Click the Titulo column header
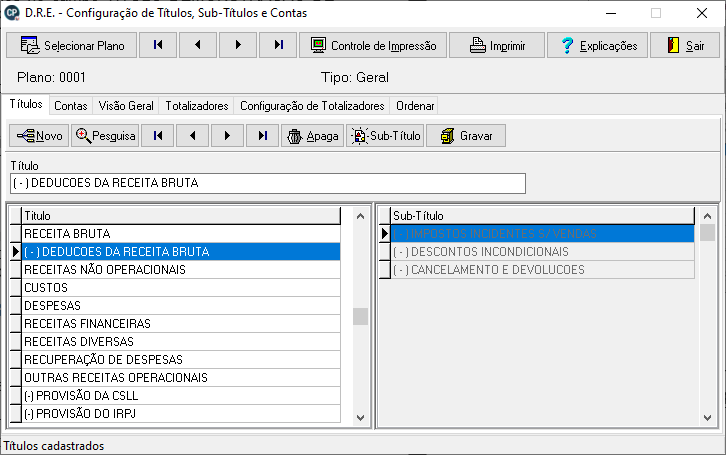 [x=181, y=216]
